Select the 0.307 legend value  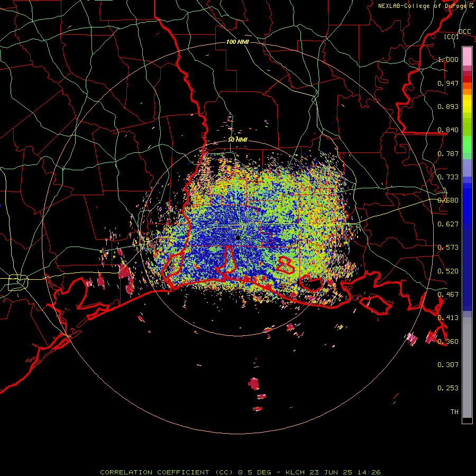448,365
